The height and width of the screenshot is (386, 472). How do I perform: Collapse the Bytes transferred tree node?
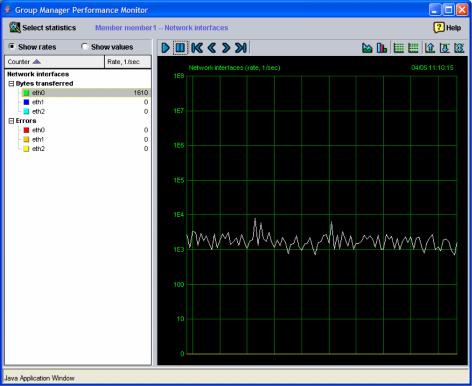[11, 84]
